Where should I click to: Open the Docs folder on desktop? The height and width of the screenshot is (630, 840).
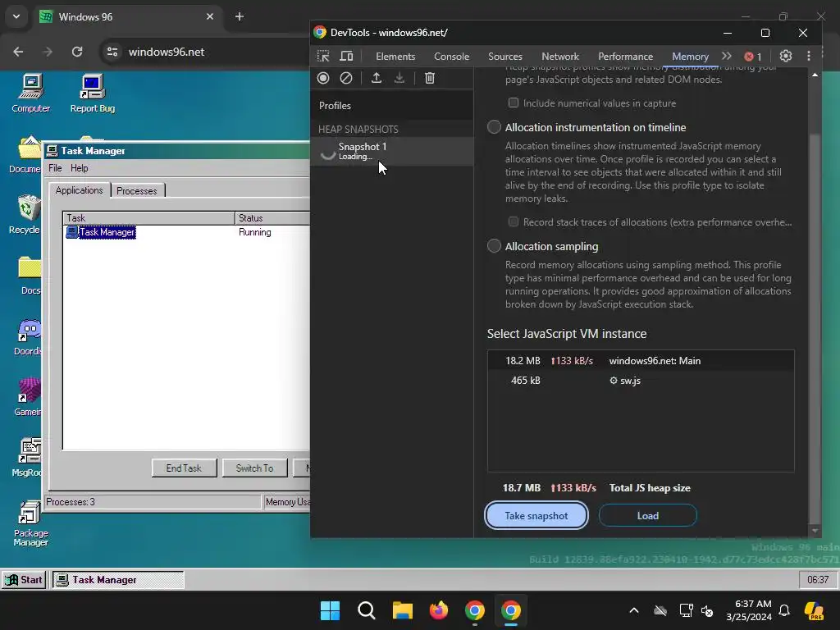(30, 276)
